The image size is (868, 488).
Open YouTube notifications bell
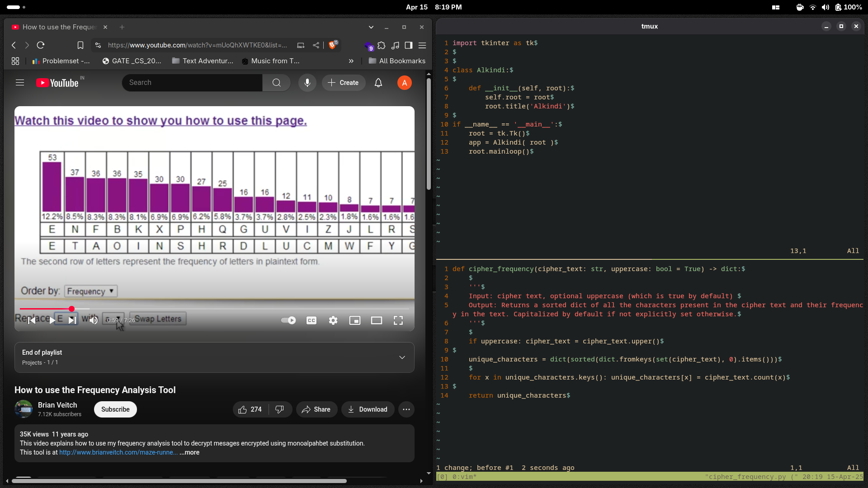point(378,83)
